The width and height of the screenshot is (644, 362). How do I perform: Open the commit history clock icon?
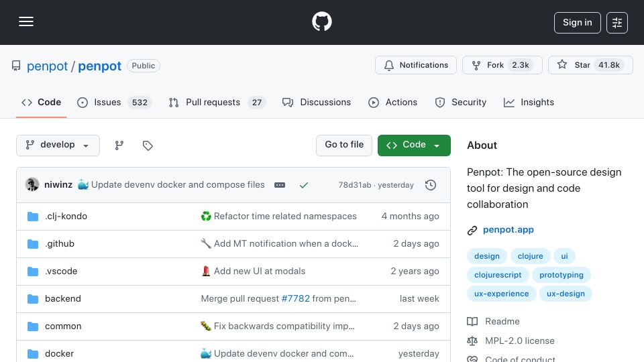coord(431,185)
